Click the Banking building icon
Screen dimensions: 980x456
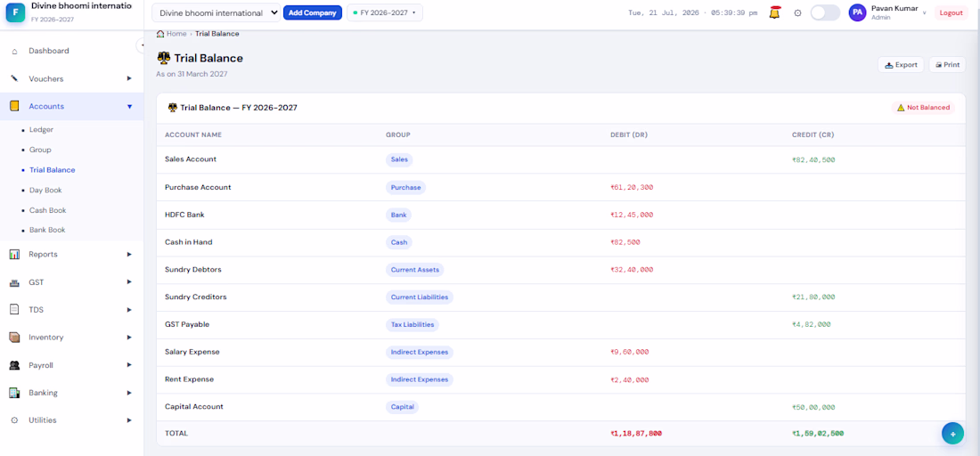[x=14, y=393]
